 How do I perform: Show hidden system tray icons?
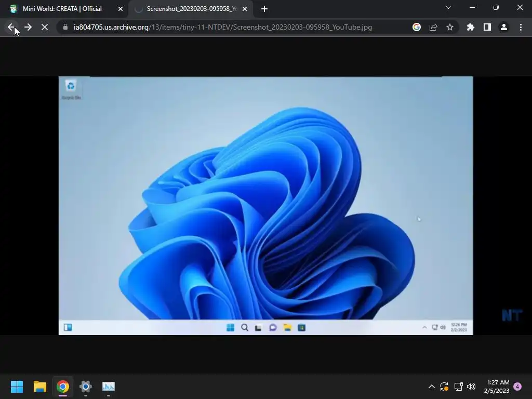click(432, 387)
